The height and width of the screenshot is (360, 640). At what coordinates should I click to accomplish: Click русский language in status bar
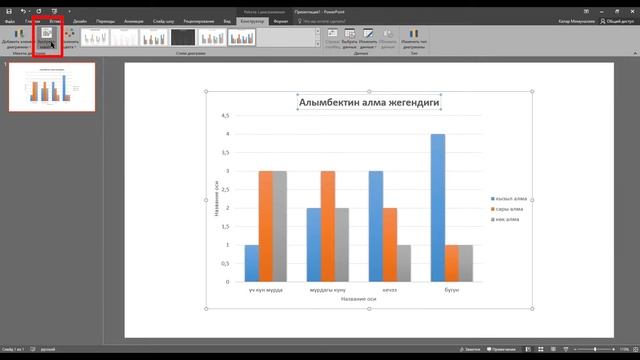[x=48, y=349]
